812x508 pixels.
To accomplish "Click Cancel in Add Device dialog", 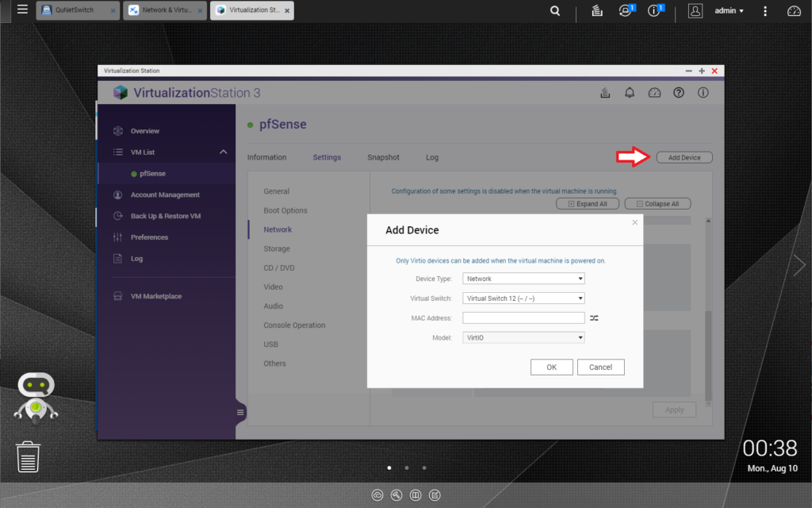I will [601, 367].
